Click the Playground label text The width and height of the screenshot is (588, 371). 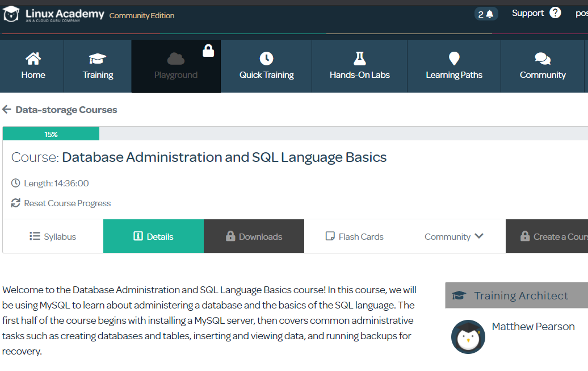coord(176,75)
